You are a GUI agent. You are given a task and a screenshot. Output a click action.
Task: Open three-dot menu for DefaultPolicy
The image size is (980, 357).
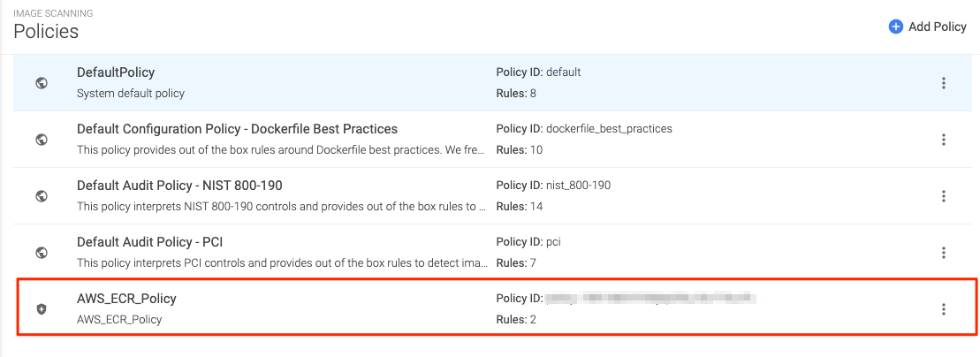click(944, 83)
